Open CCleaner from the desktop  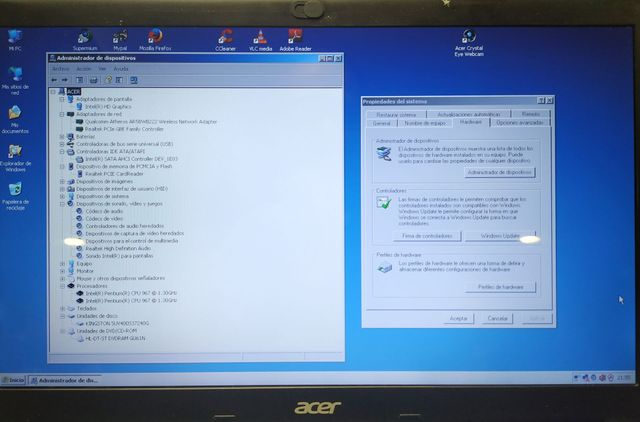[225, 40]
